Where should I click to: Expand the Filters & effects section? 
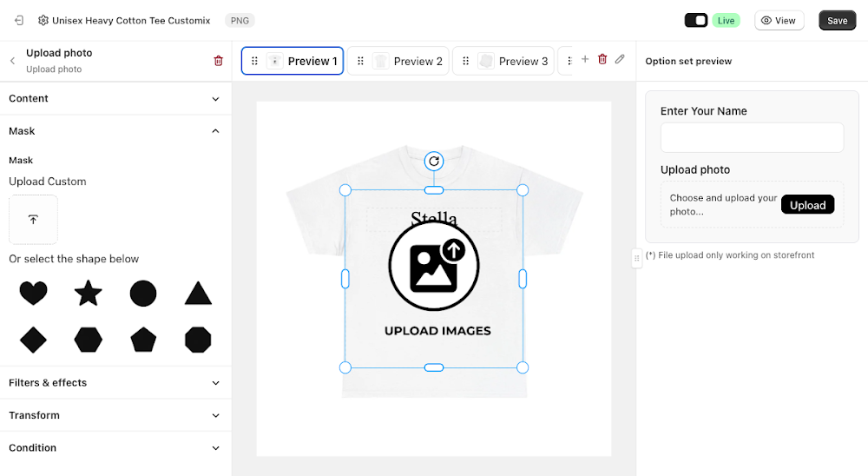coord(115,383)
